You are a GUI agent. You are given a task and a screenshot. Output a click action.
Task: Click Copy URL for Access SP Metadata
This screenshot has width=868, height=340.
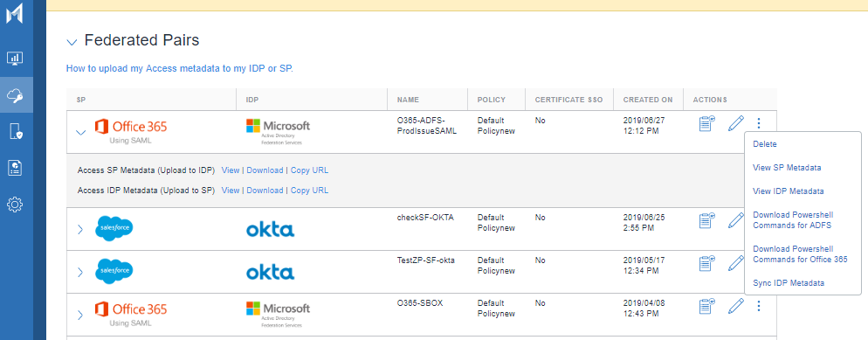tap(309, 170)
